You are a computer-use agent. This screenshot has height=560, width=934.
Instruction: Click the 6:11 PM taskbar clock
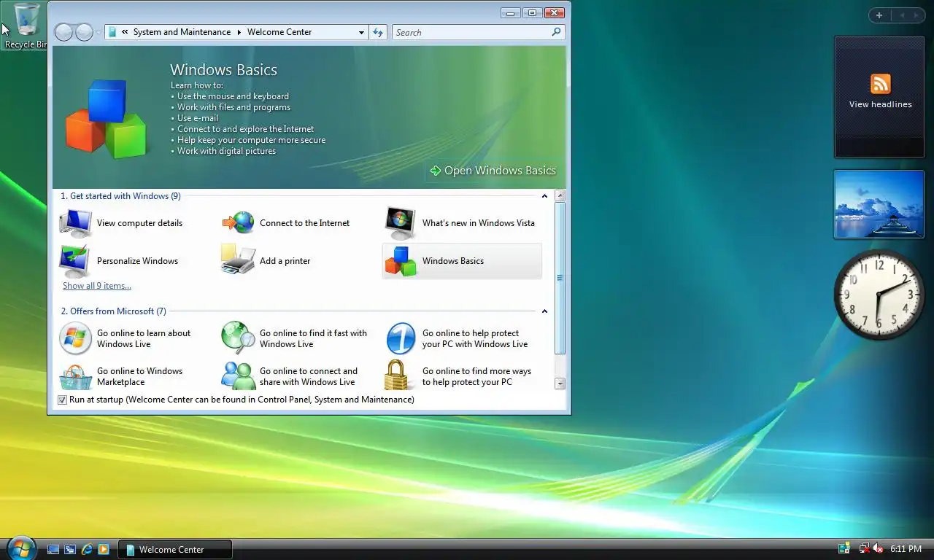pos(906,548)
